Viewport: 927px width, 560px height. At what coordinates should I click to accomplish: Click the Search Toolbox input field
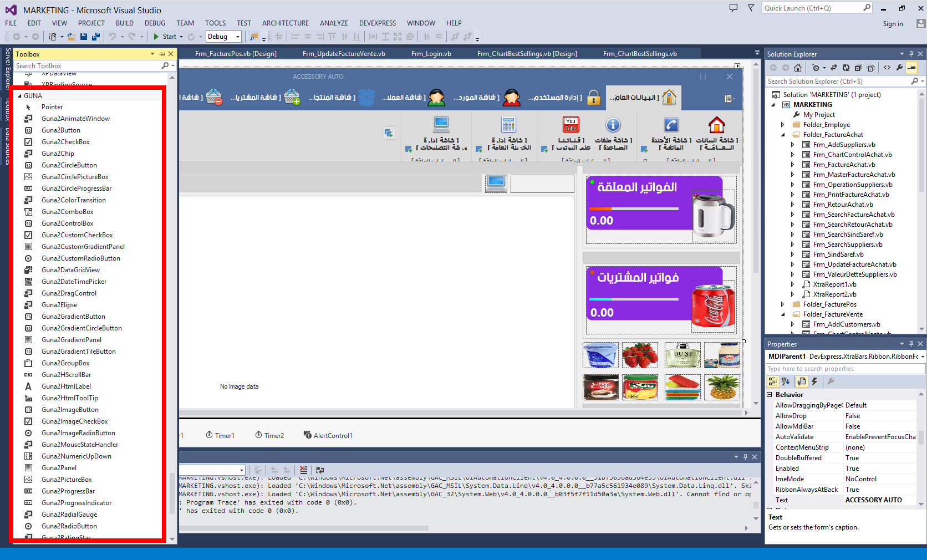point(86,66)
